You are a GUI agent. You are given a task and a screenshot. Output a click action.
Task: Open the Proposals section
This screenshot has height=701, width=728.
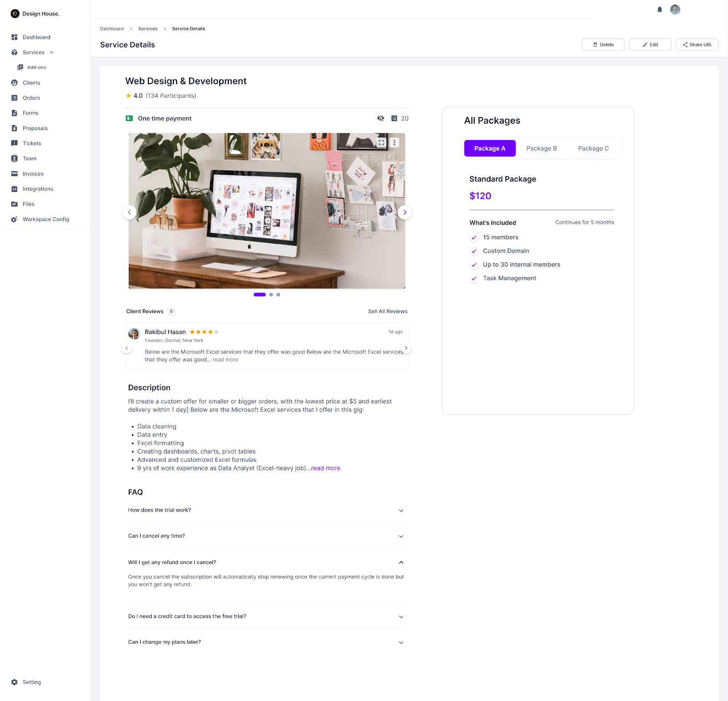(x=35, y=128)
